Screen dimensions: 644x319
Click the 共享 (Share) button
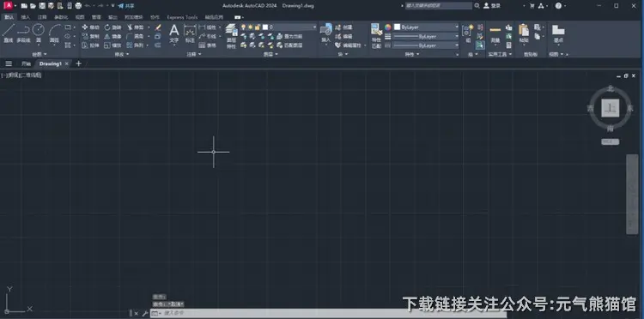coord(126,6)
